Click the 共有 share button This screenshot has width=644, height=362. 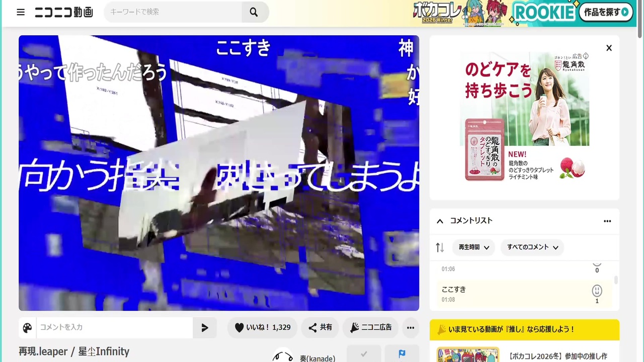point(320,327)
